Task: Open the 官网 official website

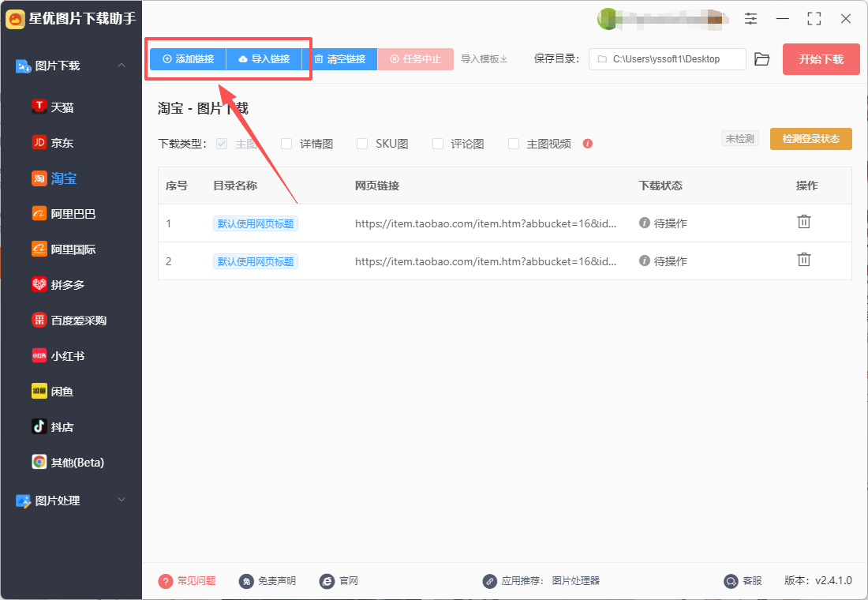Action: tap(339, 580)
